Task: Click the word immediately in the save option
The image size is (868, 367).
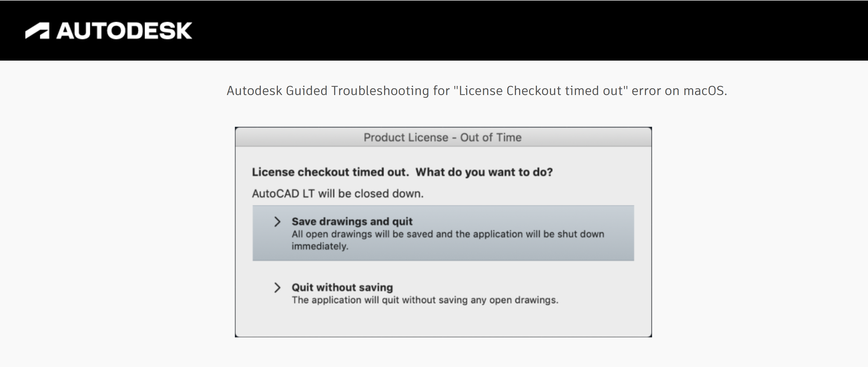Action: point(320,246)
